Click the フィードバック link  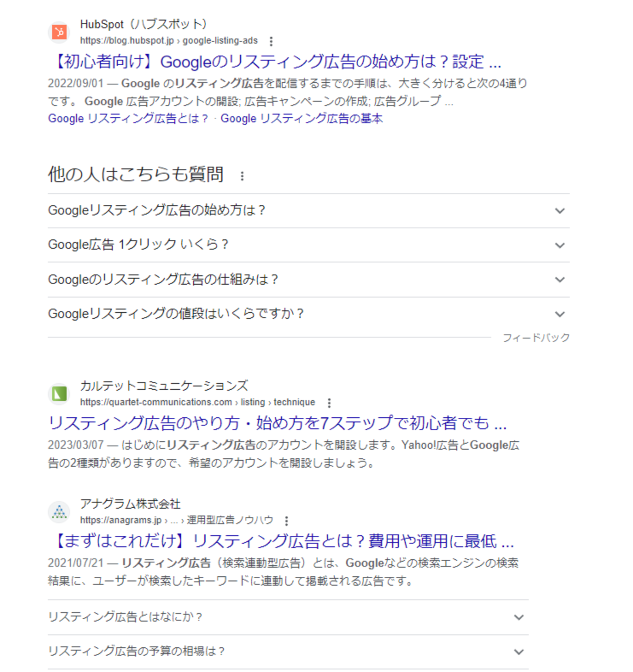click(x=536, y=338)
